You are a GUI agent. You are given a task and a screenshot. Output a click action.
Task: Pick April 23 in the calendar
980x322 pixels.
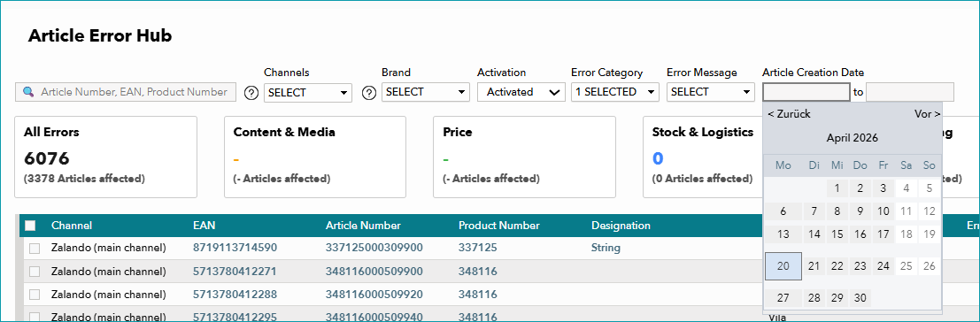coord(860,266)
